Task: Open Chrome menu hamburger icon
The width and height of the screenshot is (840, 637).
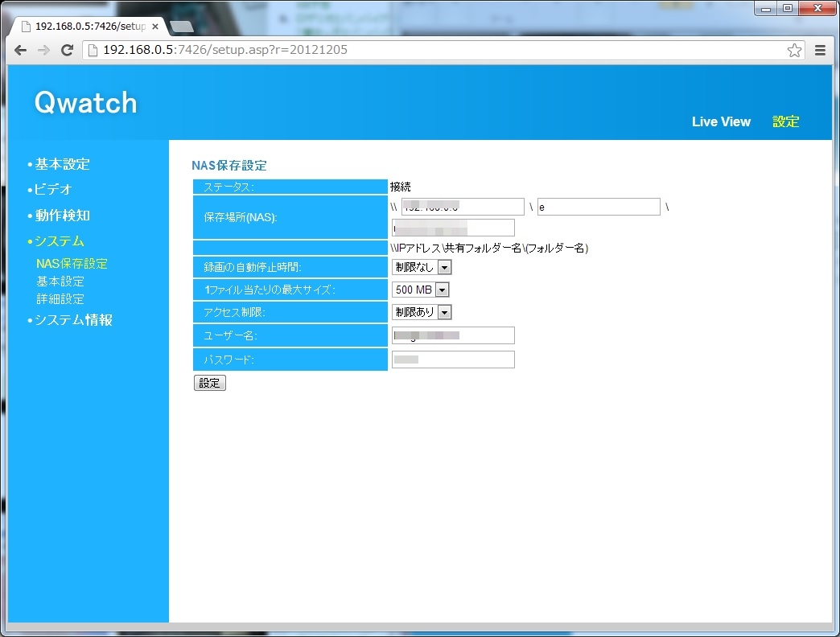Action: point(820,51)
